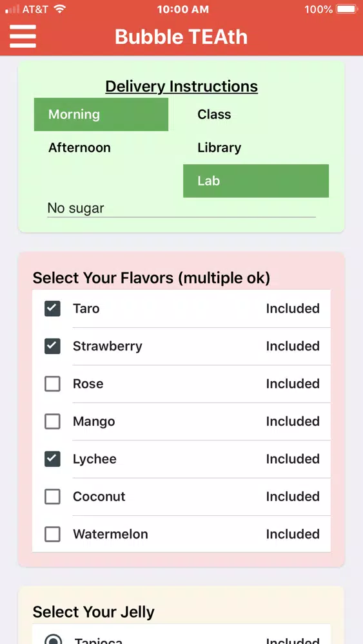
Task: Enable the Mango flavor checkbox
Action: [52, 421]
